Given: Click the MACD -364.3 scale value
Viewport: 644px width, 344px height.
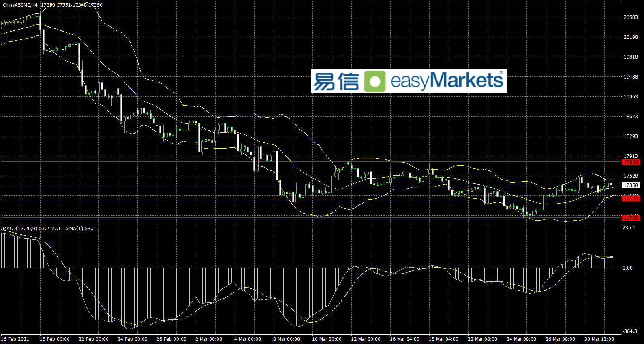Looking at the screenshot, I should 630,331.
